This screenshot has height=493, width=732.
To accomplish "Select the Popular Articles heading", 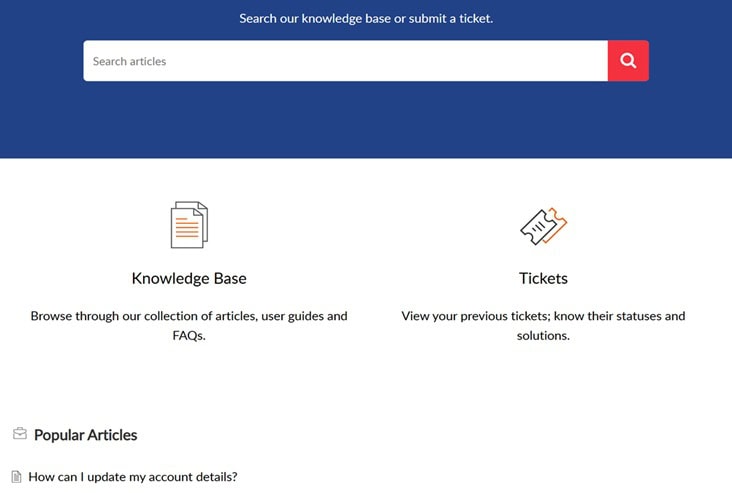I will click(x=85, y=435).
